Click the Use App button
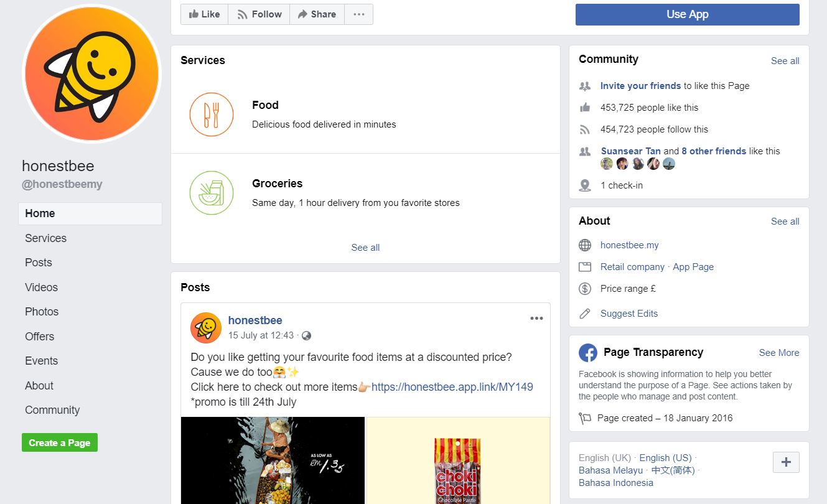827x504 pixels. pyautogui.click(x=688, y=14)
